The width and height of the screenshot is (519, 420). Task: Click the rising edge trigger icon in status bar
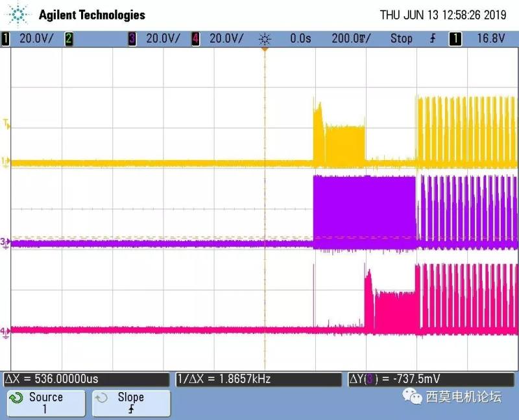coord(433,39)
